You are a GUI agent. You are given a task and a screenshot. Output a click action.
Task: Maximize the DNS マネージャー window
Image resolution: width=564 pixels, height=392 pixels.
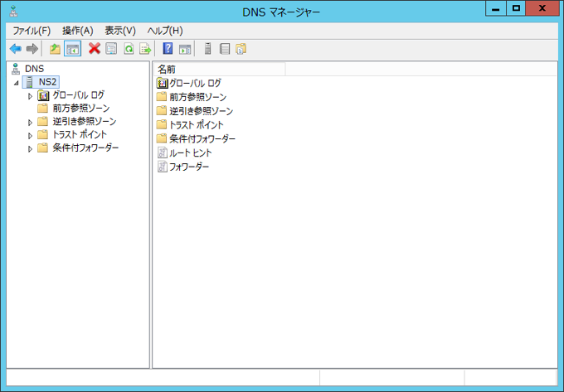tap(516, 8)
